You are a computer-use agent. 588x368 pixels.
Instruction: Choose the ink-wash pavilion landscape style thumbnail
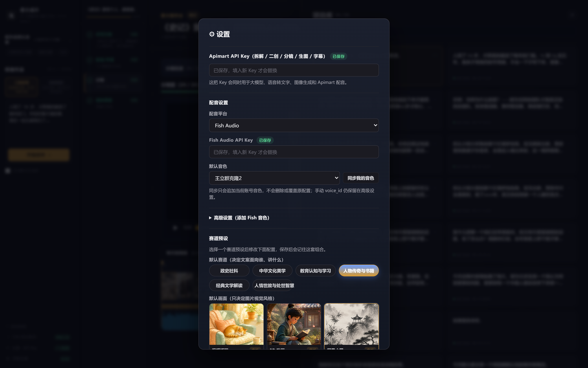click(x=352, y=326)
